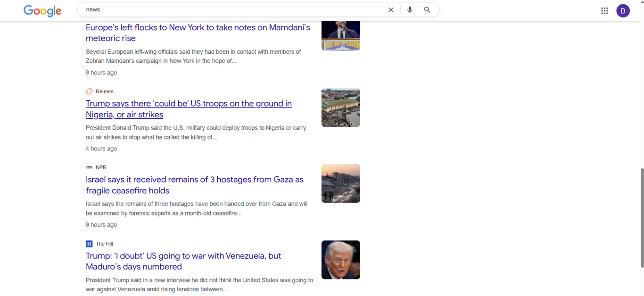The height and width of the screenshot is (296, 644).
Task: Click the Reuters source icon
Action: point(89,91)
